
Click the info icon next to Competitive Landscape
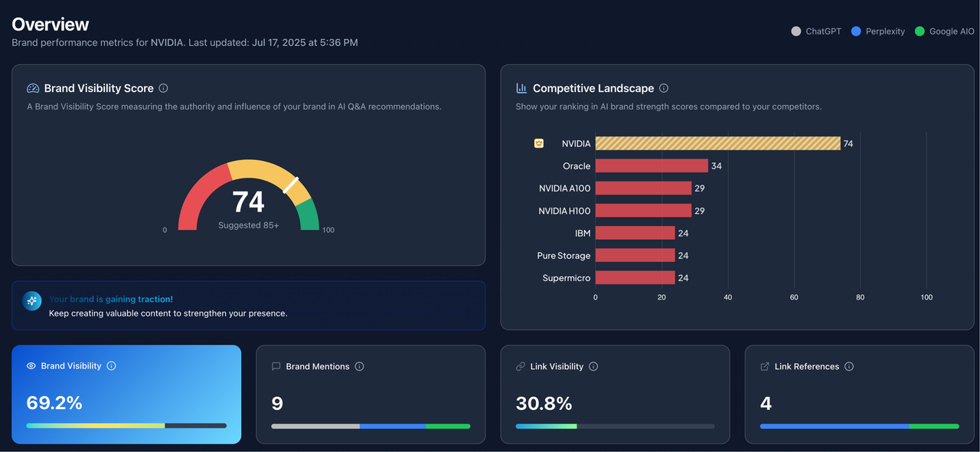664,88
